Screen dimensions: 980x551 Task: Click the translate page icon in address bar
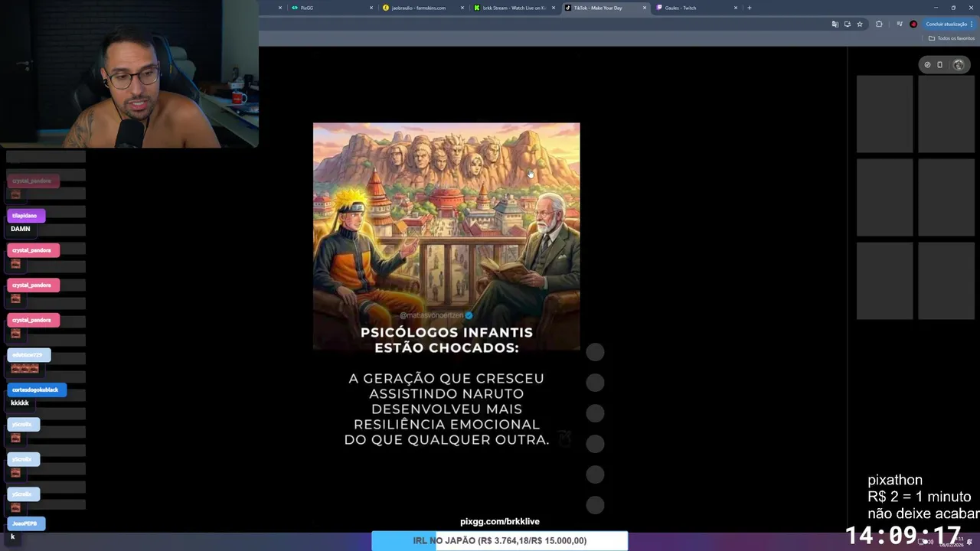click(x=835, y=24)
